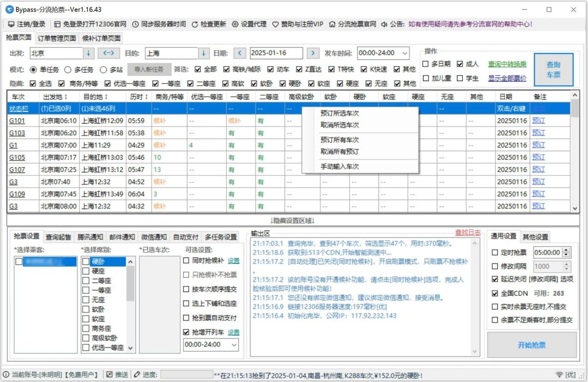The height and width of the screenshot is (382, 588).
Task: Choose 预订所选车次 in context menu
Action: (340, 113)
